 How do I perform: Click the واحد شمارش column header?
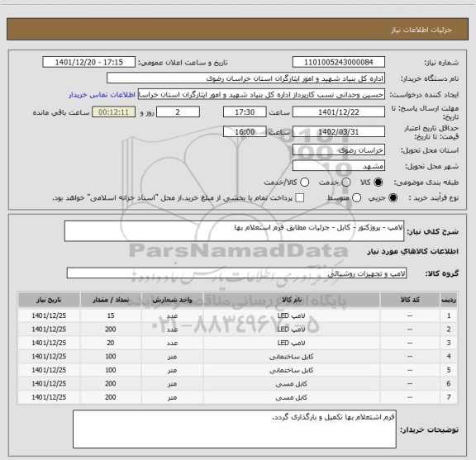[172, 300]
